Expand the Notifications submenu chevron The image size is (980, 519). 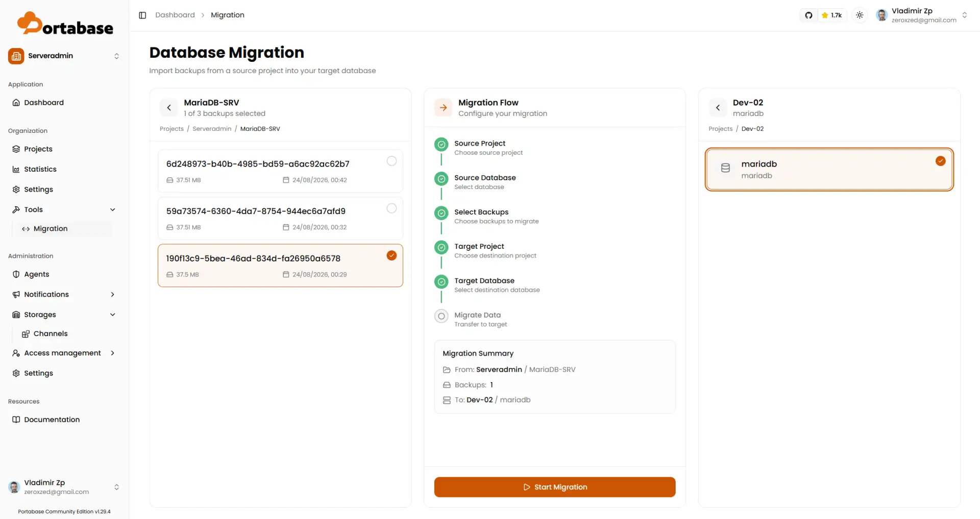point(113,295)
